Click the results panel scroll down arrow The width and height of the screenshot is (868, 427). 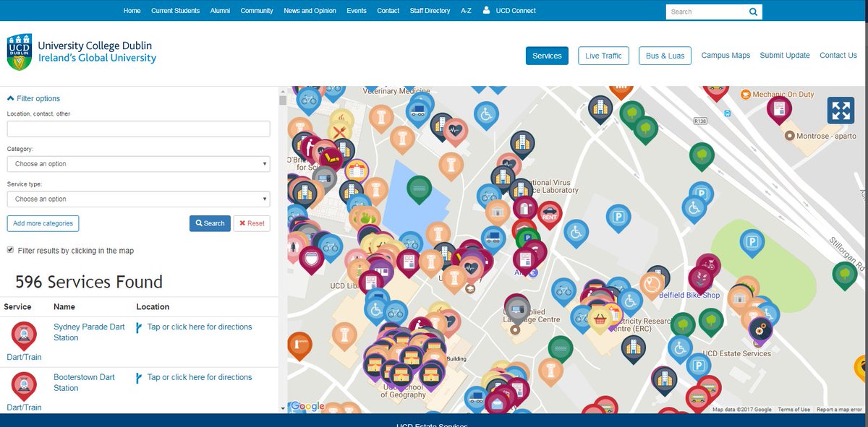283,408
